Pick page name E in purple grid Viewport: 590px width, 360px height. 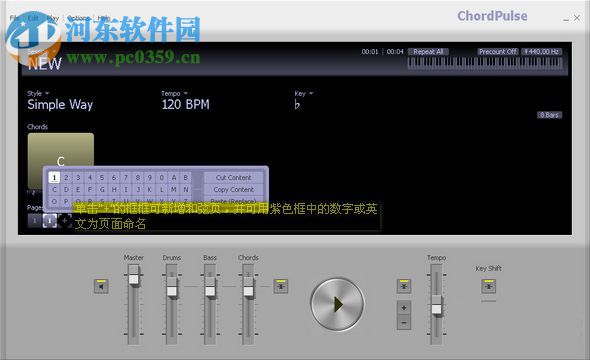pyautogui.click(x=78, y=190)
